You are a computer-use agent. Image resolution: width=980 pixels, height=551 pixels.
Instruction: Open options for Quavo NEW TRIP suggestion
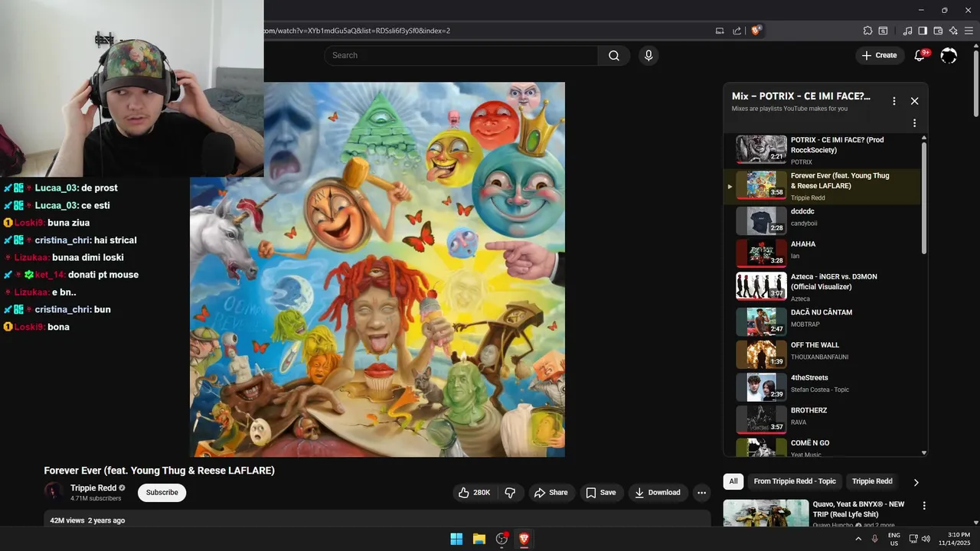(x=924, y=506)
